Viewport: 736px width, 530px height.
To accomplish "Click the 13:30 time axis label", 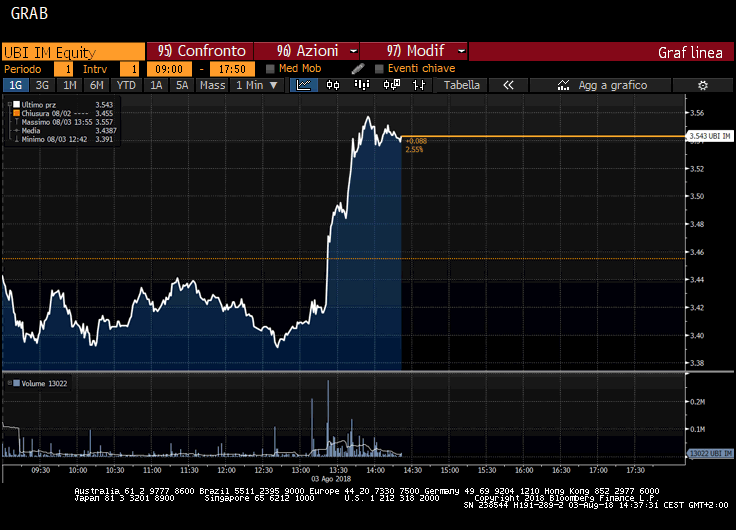I will tap(338, 470).
